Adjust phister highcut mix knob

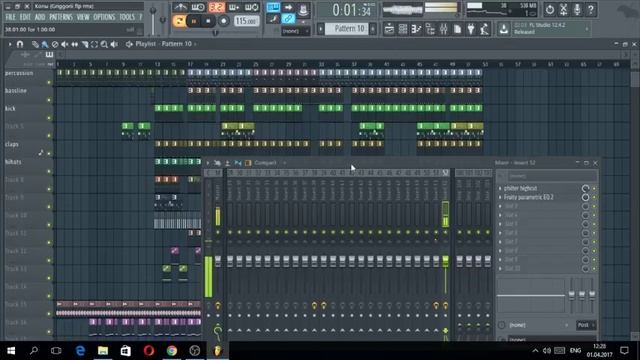tap(585, 189)
